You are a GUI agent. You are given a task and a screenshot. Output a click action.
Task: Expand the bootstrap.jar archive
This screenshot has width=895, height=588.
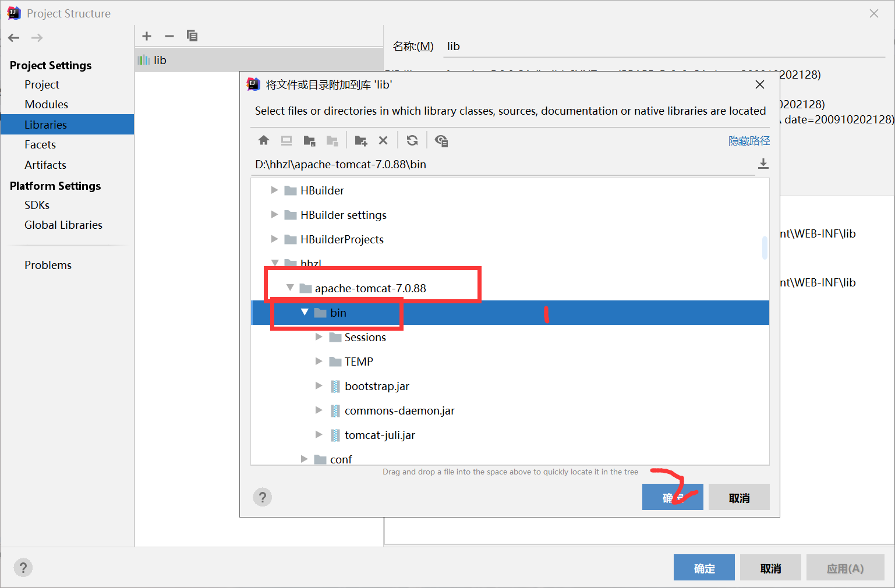pos(319,386)
